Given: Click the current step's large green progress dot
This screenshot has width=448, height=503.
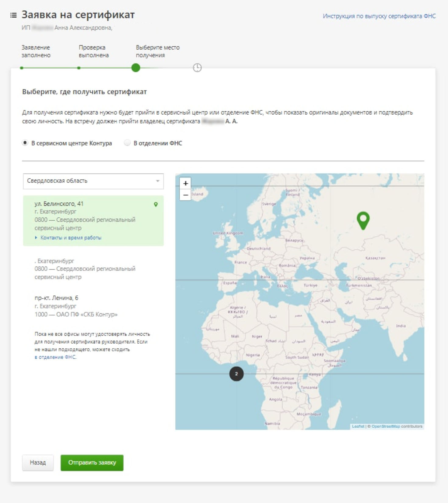Looking at the screenshot, I should tap(136, 68).
